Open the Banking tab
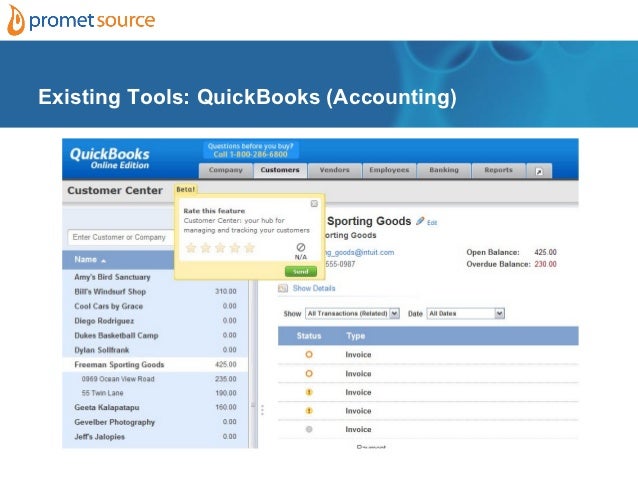The width and height of the screenshot is (638, 479). (x=444, y=171)
